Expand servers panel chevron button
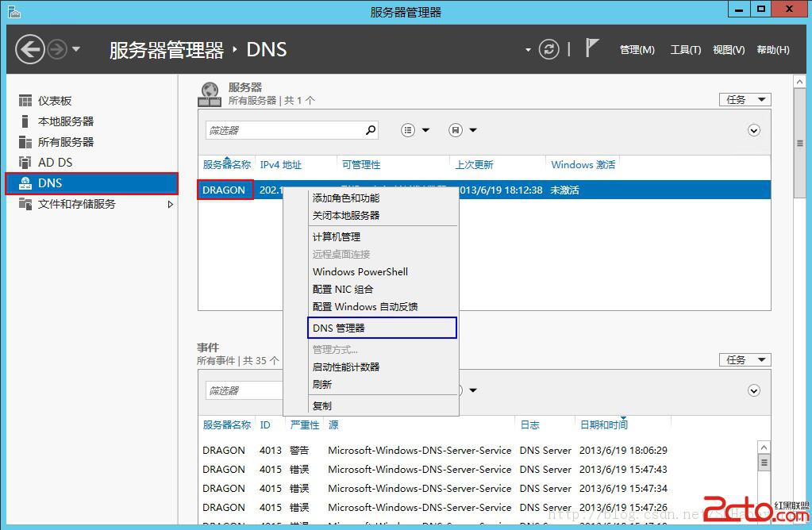Viewport: 812px width, 530px height. tap(754, 130)
